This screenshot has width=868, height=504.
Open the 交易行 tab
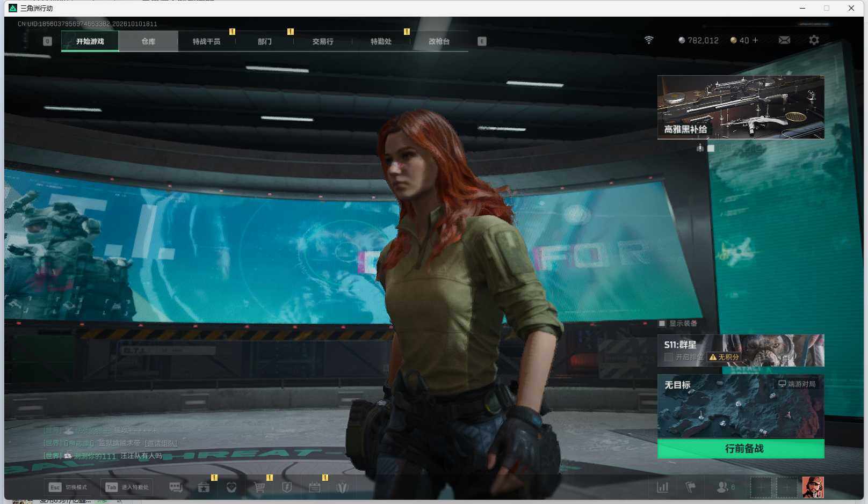323,41
